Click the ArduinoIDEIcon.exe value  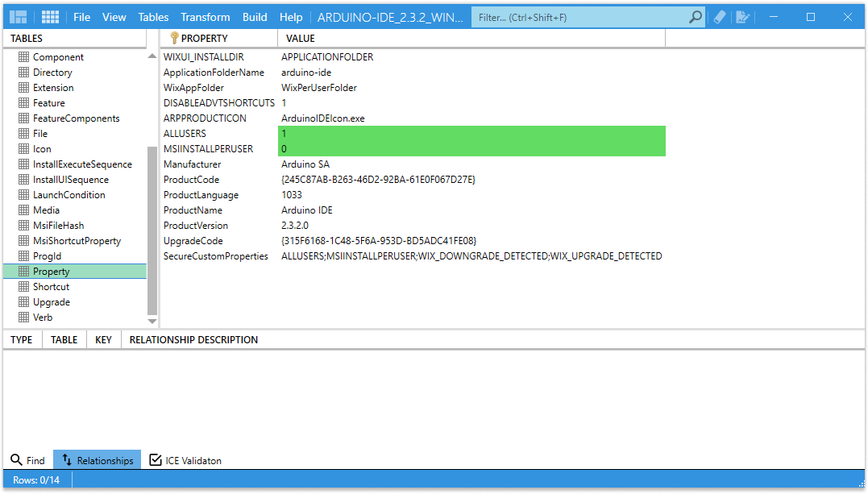[322, 118]
